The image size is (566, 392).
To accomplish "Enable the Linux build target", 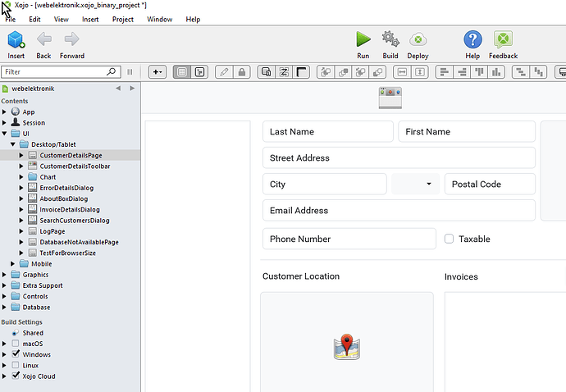I will 16,365.
